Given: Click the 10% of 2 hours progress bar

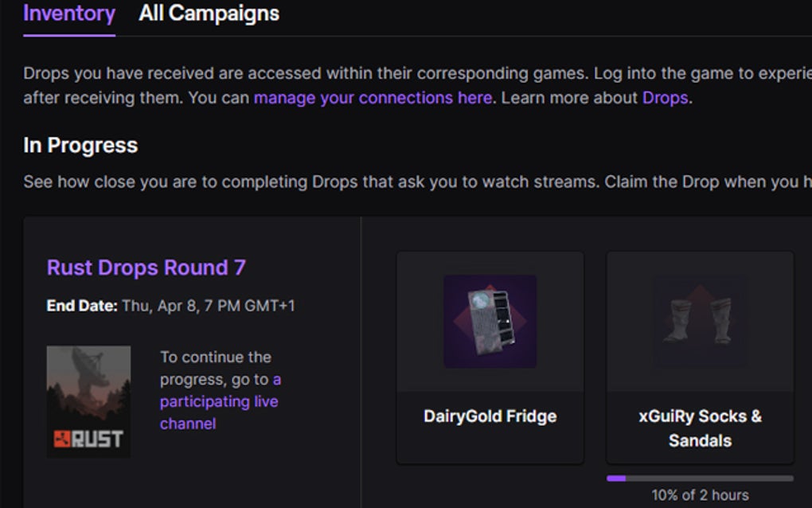Looking at the screenshot, I should tap(699, 477).
